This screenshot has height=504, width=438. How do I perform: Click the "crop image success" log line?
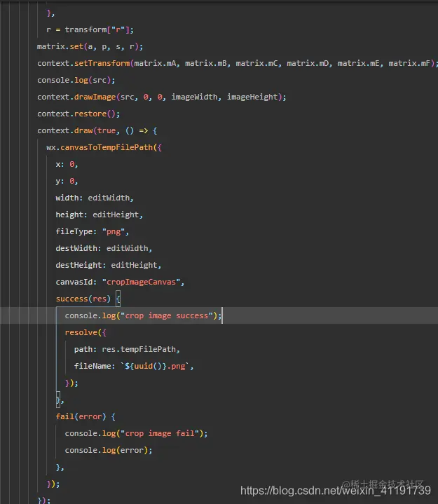[144, 315]
